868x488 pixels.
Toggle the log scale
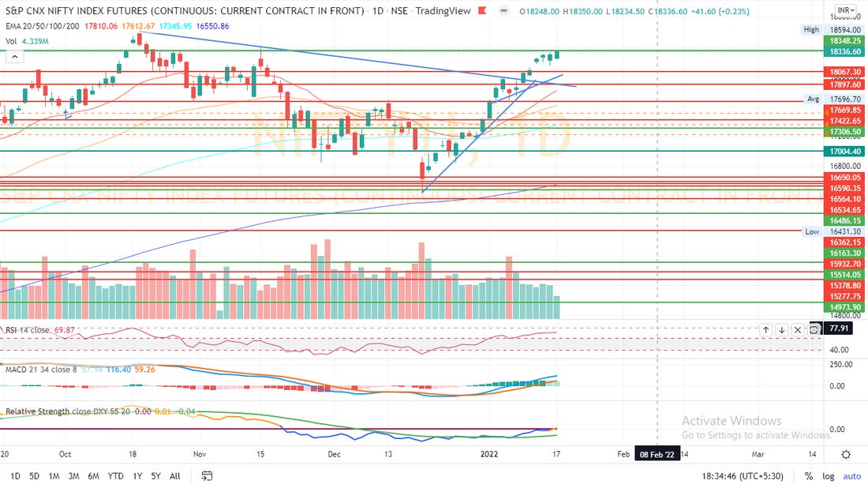(x=829, y=476)
